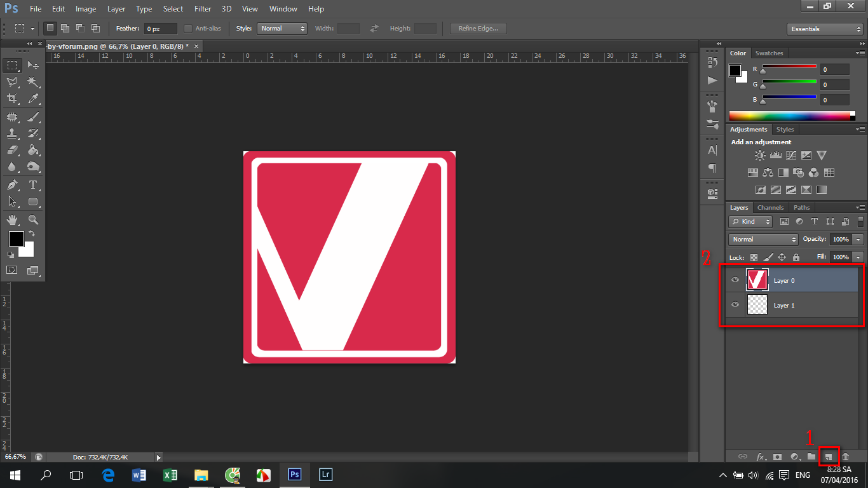Add Brightness/Contrast adjustment icon
Image resolution: width=868 pixels, height=488 pixels.
(760, 155)
